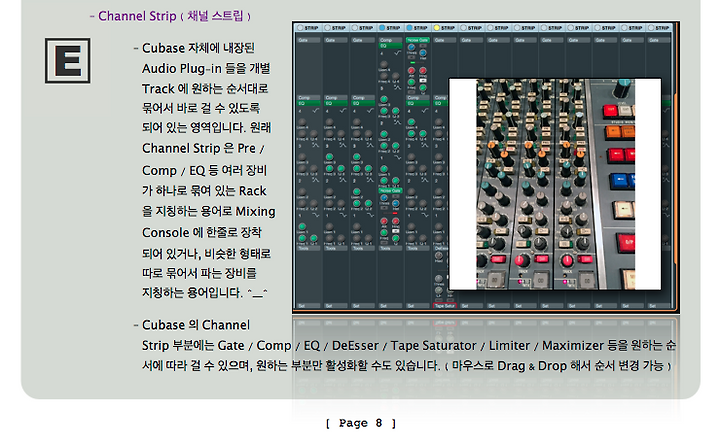Toggle the leftmost STRIP bypass indicator
720x444 pixels.
pyautogui.click(x=300, y=28)
